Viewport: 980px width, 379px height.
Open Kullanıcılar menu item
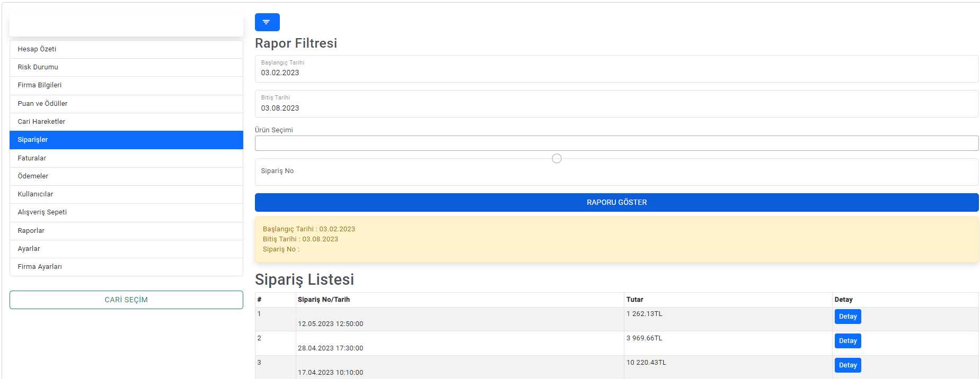(126, 194)
